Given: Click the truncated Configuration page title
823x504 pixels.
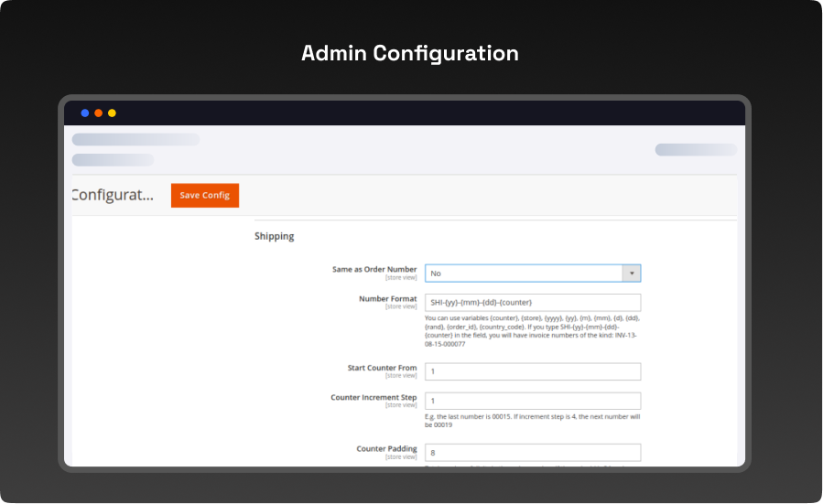Looking at the screenshot, I should coord(113,195).
